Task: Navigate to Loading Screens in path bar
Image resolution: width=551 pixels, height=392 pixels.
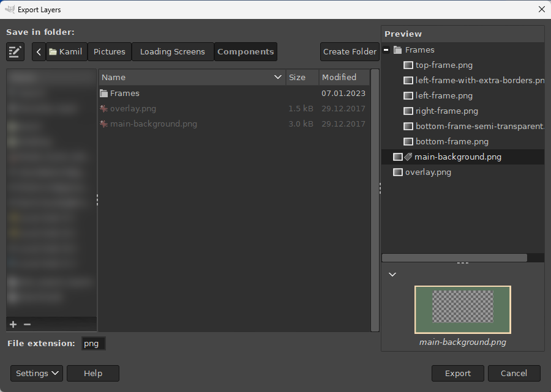Action: (172, 52)
